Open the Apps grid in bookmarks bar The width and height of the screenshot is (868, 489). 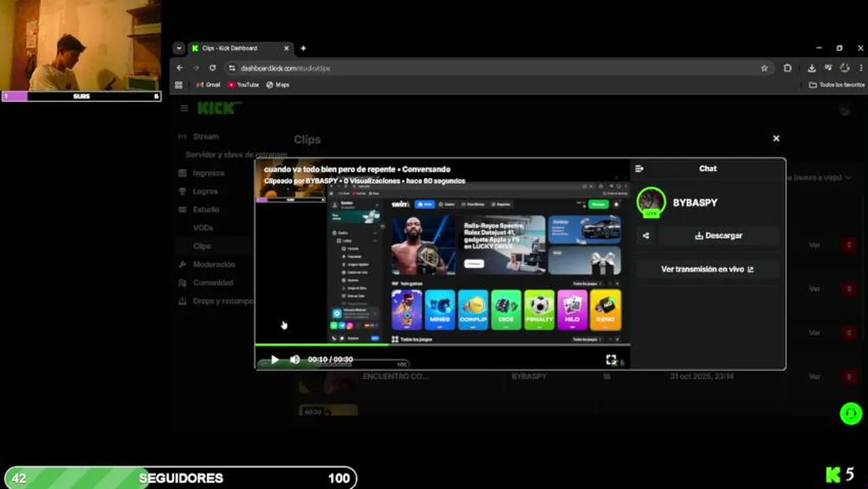pos(179,85)
